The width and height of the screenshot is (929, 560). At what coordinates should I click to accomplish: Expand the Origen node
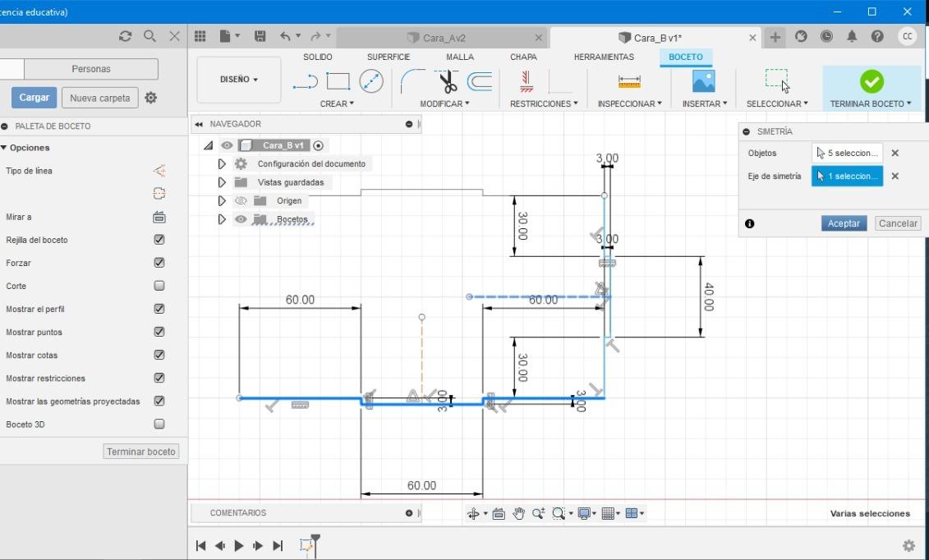[x=222, y=201]
